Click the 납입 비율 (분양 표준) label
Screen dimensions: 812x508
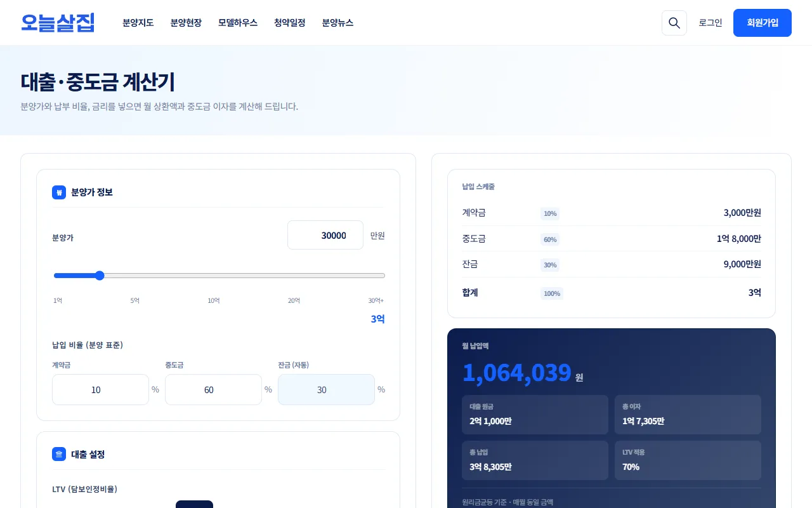88,345
